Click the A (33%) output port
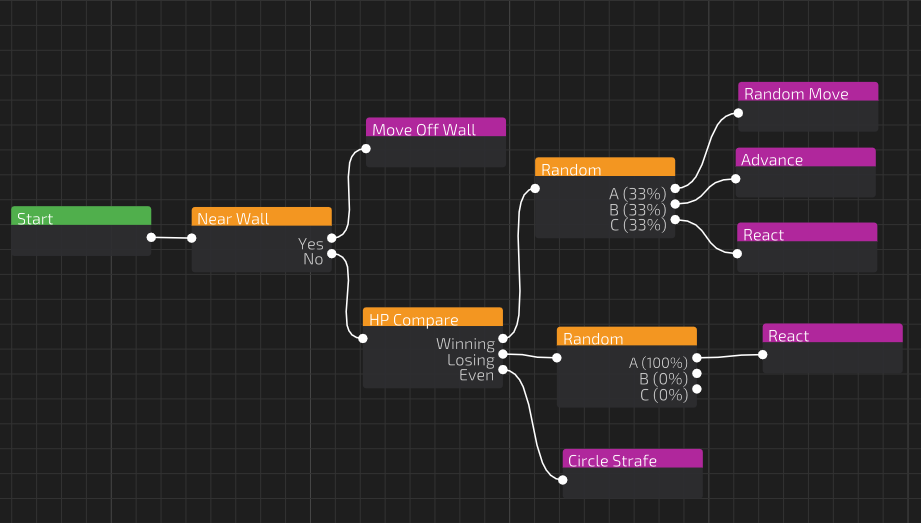921x523 pixels. (x=675, y=187)
